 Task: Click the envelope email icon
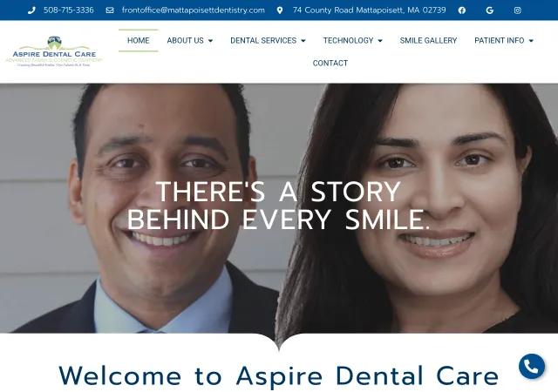[x=110, y=10]
